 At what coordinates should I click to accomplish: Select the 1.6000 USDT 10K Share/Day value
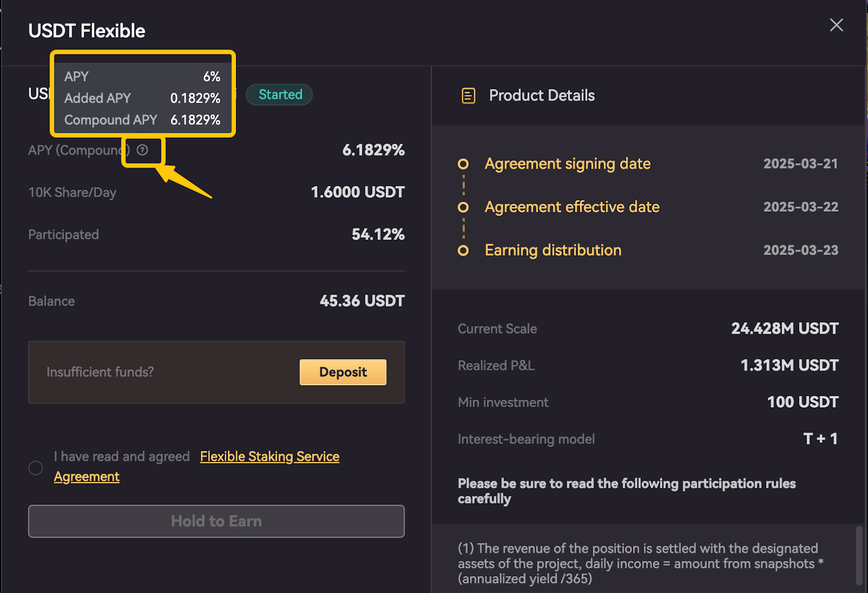pos(358,192)
